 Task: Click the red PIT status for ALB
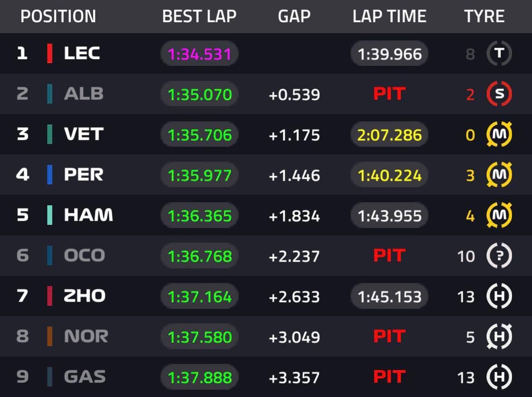coord(389,94)
